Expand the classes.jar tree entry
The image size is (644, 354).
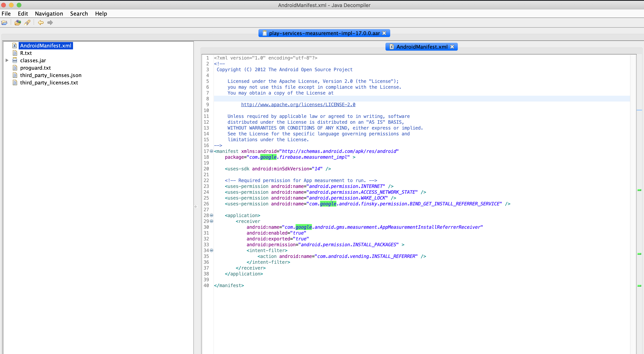coord(7,60)
